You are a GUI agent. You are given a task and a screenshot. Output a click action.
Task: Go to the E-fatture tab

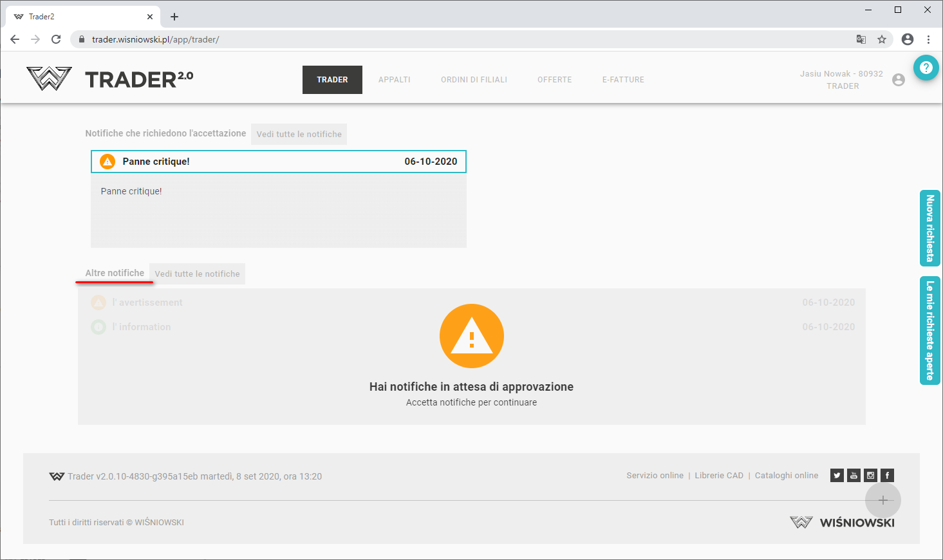(x=623, y=80)
